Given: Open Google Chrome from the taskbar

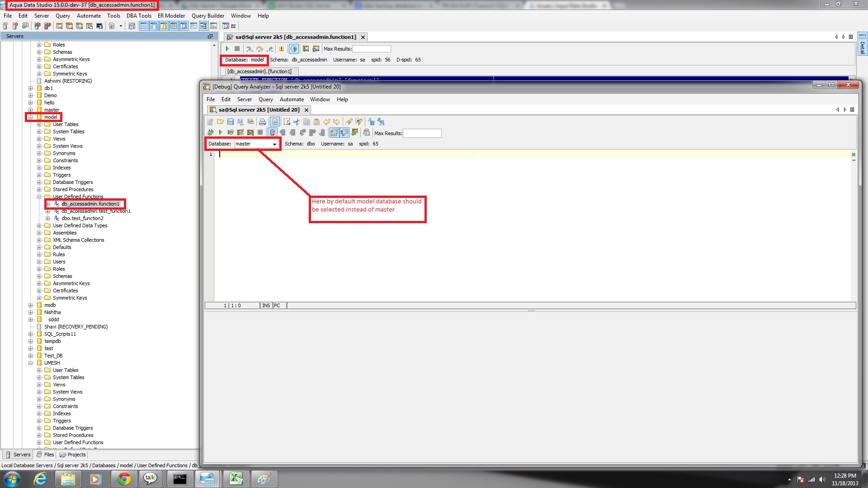Looking at the screenshot, I should [x=124, y=479].
